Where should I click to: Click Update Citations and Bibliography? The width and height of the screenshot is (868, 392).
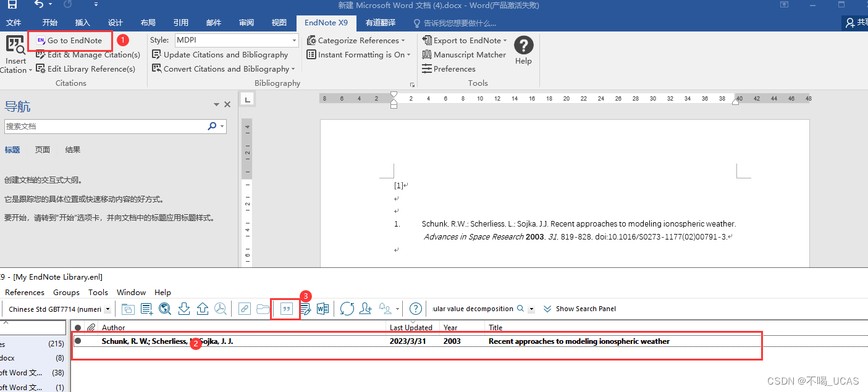220,55
